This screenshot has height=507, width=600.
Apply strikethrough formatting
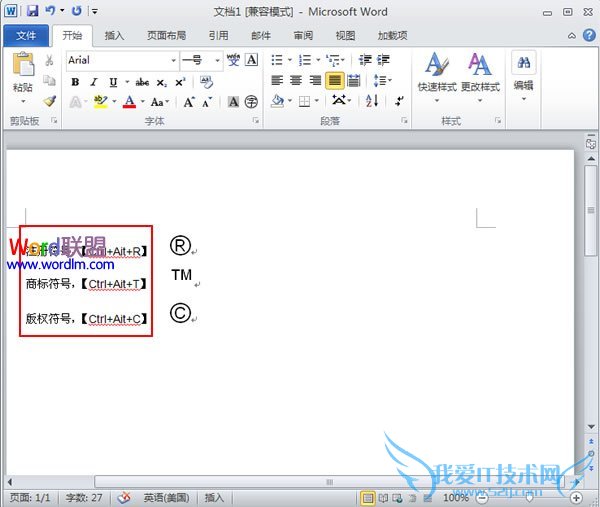(x=142, y=82)
